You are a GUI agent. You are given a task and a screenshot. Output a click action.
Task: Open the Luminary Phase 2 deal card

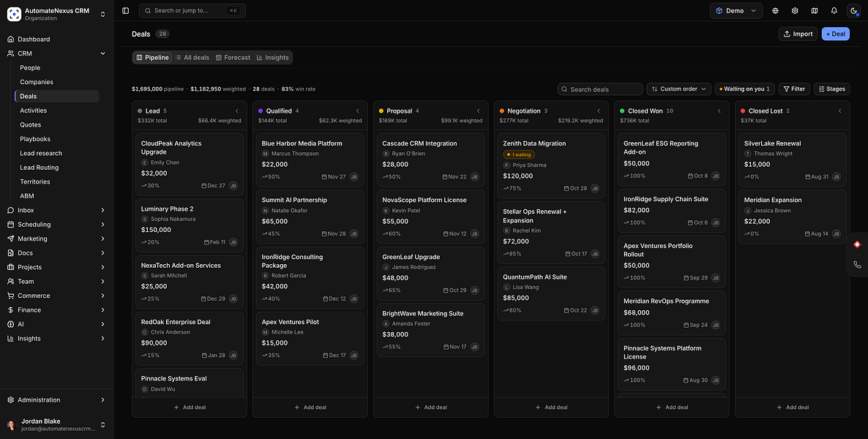coord(190,225)
